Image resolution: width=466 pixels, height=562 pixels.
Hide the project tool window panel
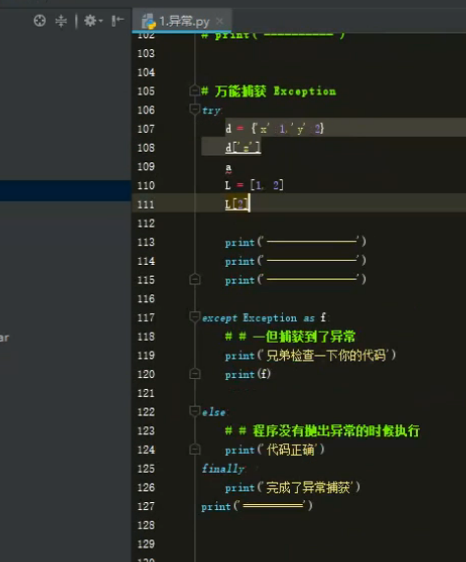(117, 20)
